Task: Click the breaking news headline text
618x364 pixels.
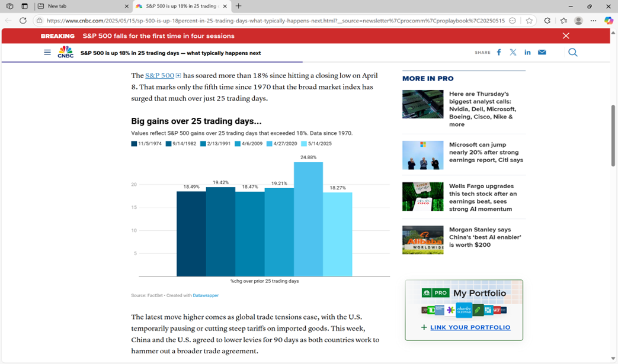Action: pos(158,36)
